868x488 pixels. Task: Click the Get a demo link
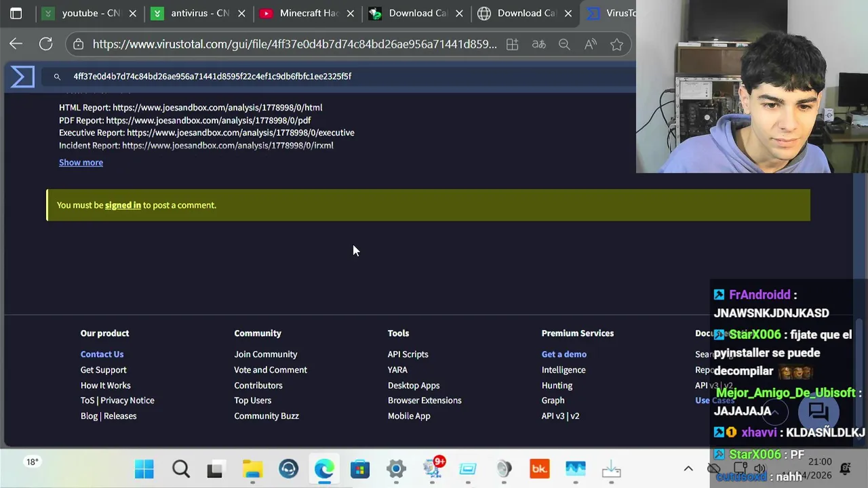(x=564, y=354)
